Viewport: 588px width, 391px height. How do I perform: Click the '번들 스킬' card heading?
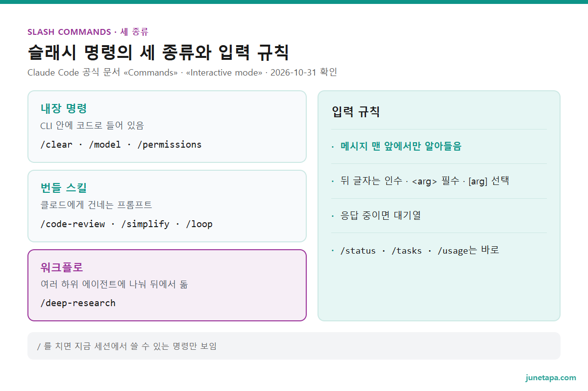point(64,188)
